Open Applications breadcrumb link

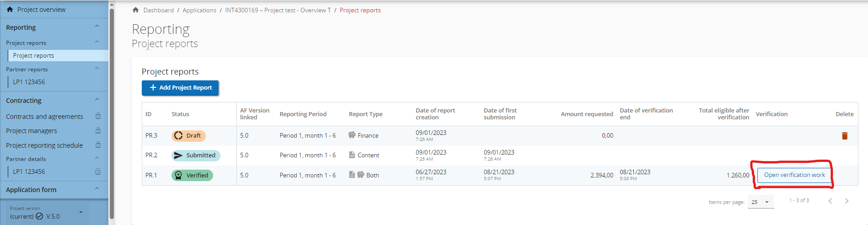(199, 10)
